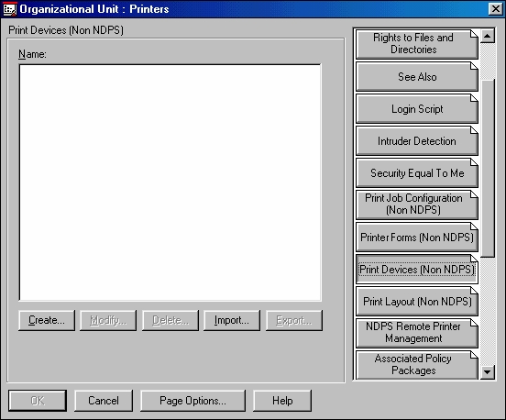Click the page list scrollbar thumb
The width and height of the screenshot is (506, 420).
pos(488,168)
